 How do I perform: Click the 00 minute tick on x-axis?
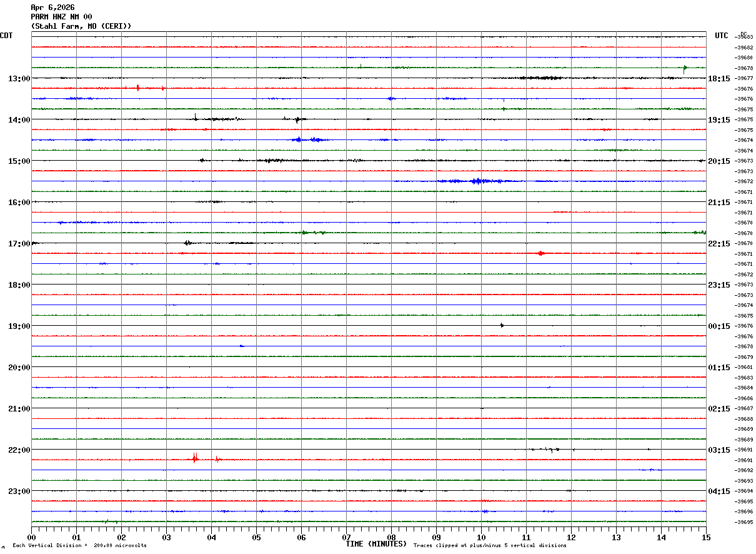pyautogui.click(x=31, y=537)
